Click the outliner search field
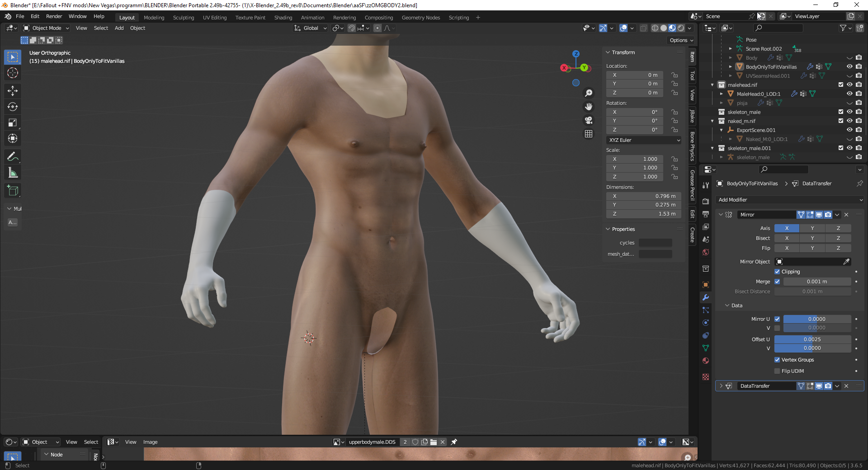 tap(778, 28)
